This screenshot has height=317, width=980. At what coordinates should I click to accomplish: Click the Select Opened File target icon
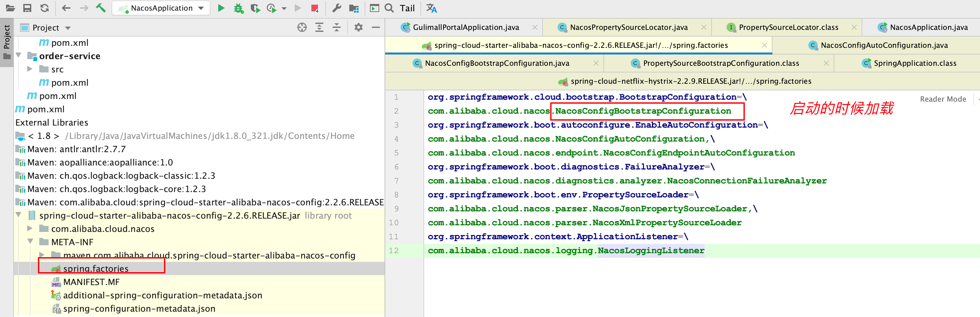tap(302, 27)
